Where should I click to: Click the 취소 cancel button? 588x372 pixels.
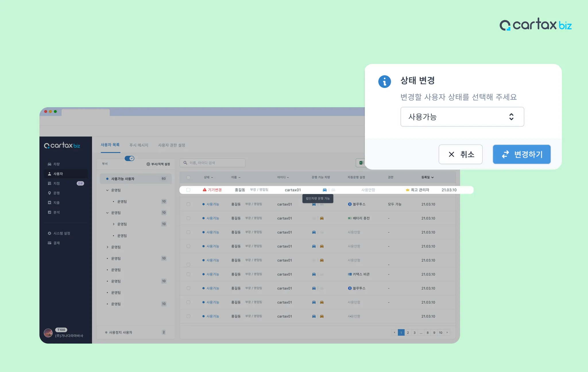coord(460,154)
